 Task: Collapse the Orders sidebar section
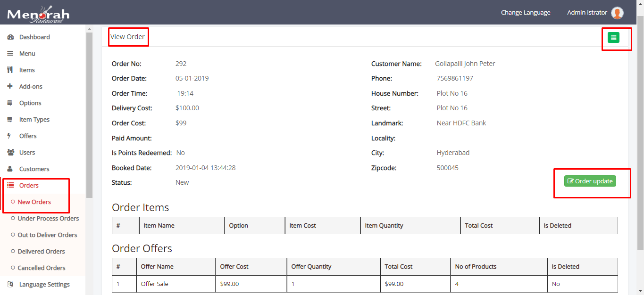pos(29,186)
